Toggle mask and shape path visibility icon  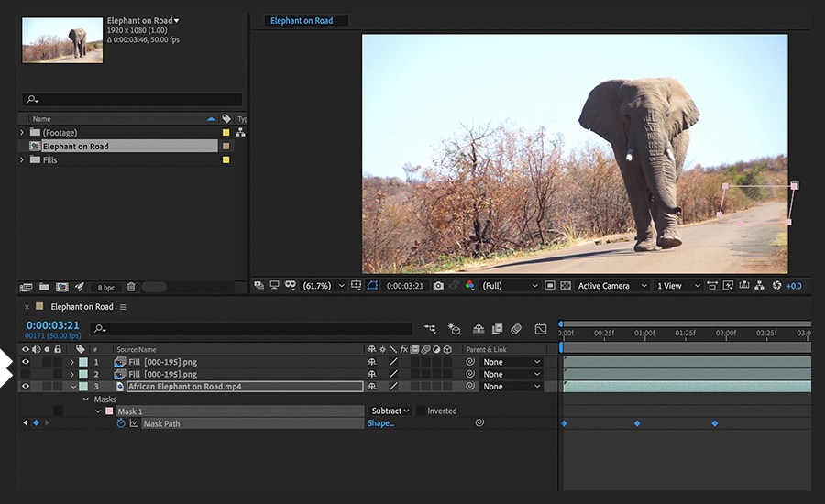[x=373, y=286]
